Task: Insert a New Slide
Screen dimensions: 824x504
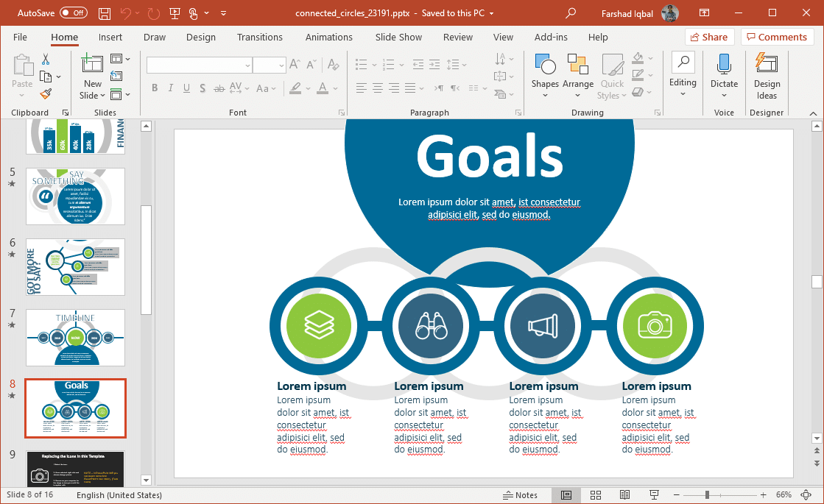Action: click(92, 65)
